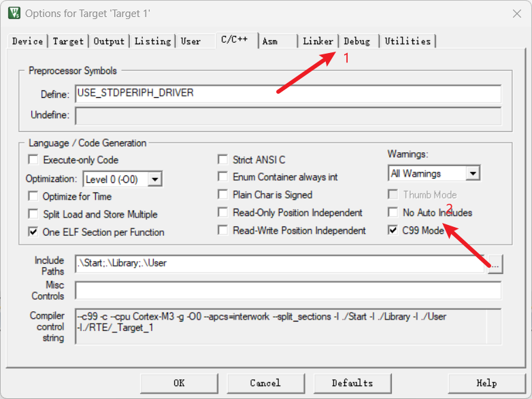Switch to the Debug tab
532x399 pixels.
[x=357, y=41]
